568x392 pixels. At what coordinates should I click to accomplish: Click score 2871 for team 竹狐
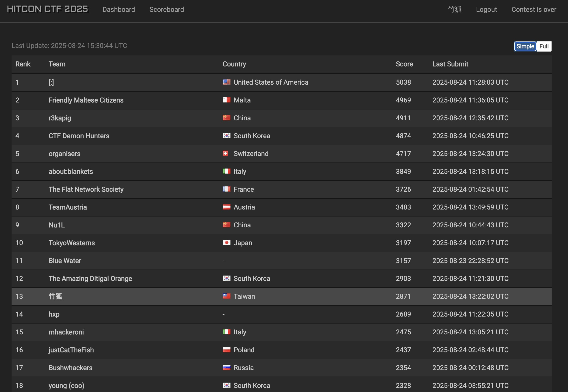(403, 297)
